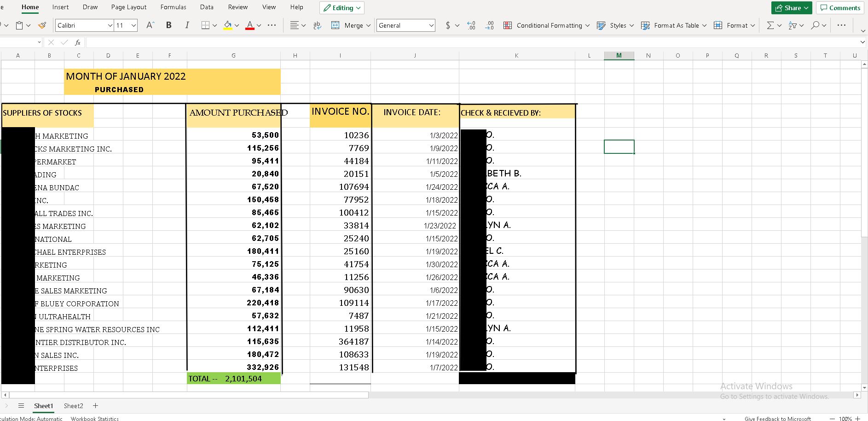Add a new sheet with the plus icon
868x421 pixels.
click(95, 406)
